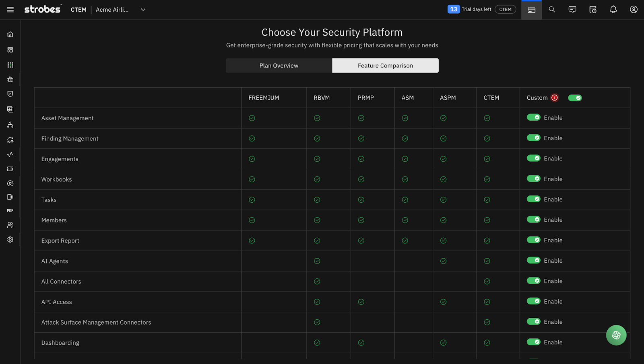Image resolution: width=644 pixels, height=364 pixels.
Task: Click the info icon beside Custom column
Action: 555,97
